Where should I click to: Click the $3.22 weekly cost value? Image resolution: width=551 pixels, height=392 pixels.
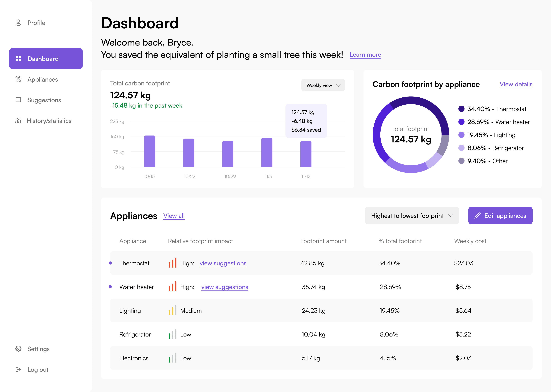tap(463, 334)
